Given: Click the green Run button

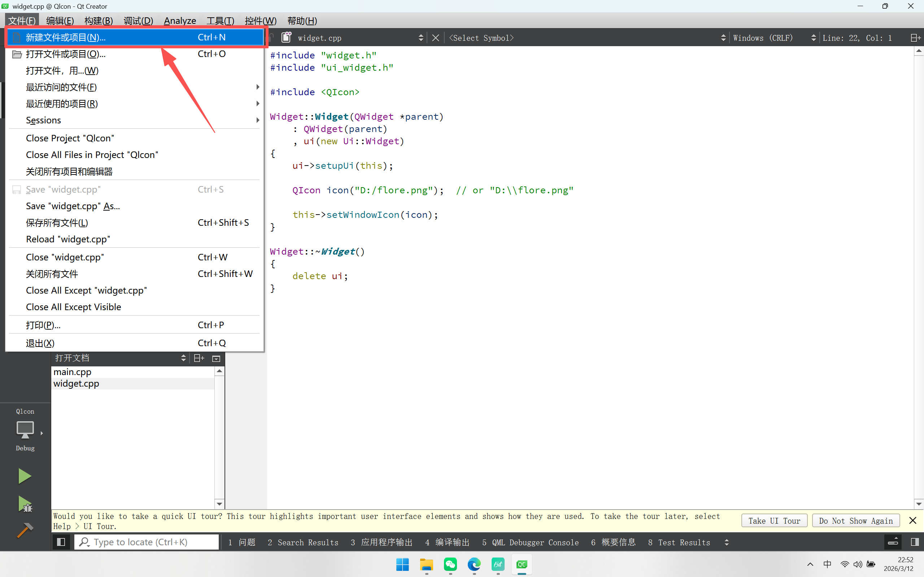Looking at the screenshot, I should [25, 476].
